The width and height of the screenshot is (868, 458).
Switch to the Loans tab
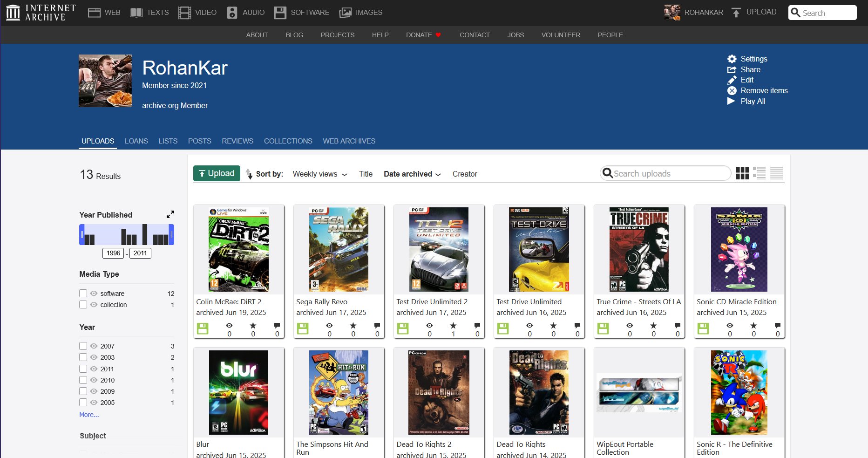click(136, 141)
